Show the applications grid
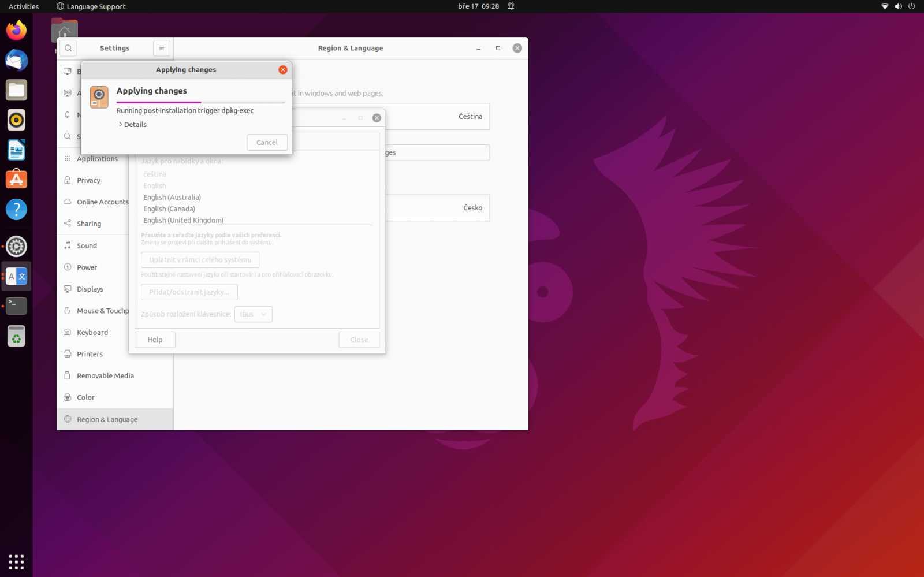Viewport: 924px width, 577px height. pyautogui.click(x=16, y=561)
